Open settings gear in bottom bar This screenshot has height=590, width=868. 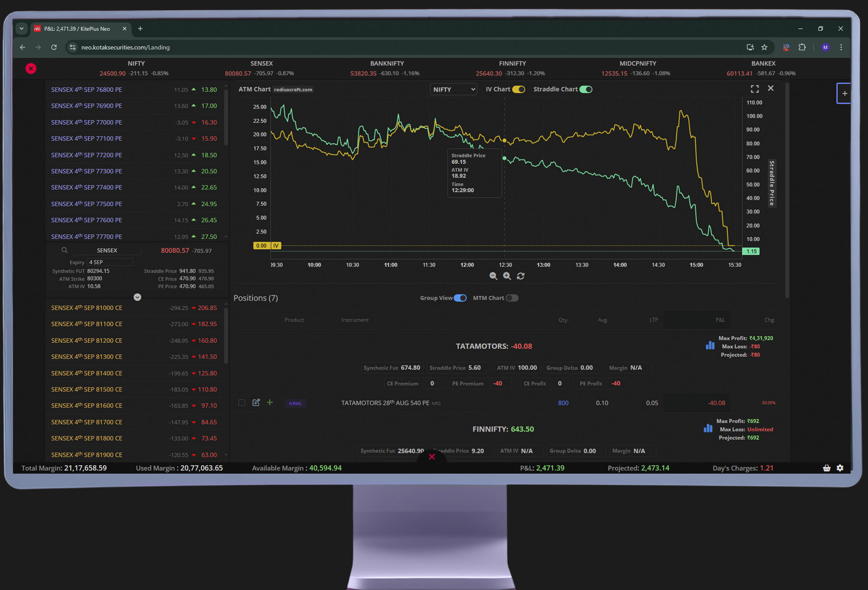point(840,468)
